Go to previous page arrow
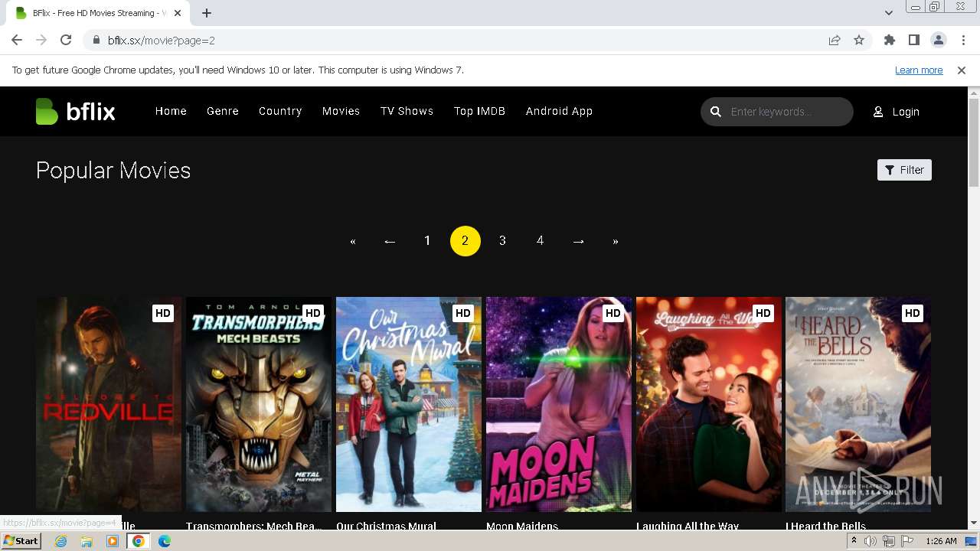The height and width of the screenshot is (551, 980). [390, 241]
